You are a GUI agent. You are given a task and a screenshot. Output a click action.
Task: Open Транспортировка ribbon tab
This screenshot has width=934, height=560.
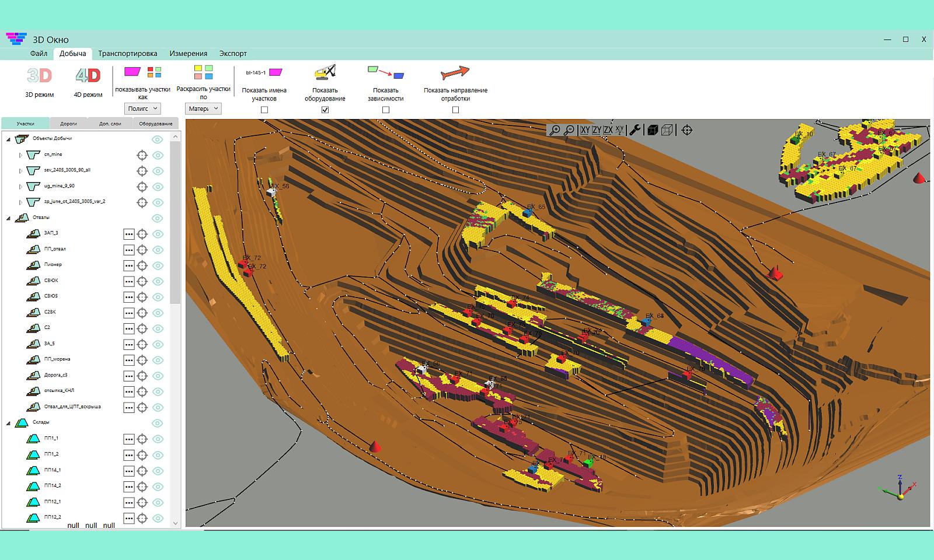[128, 53]
